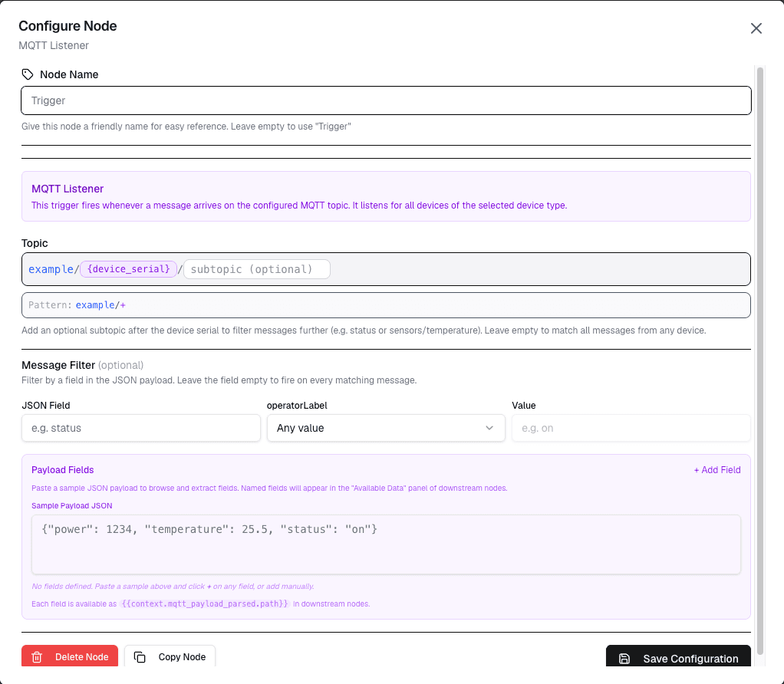Click the chevron arrow in Any value dropdown

(x=489, y=428)
